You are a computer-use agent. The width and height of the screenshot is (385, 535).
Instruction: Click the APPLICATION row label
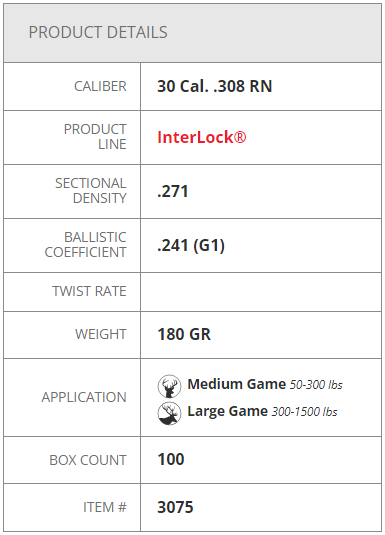click(x=84, y=397)
